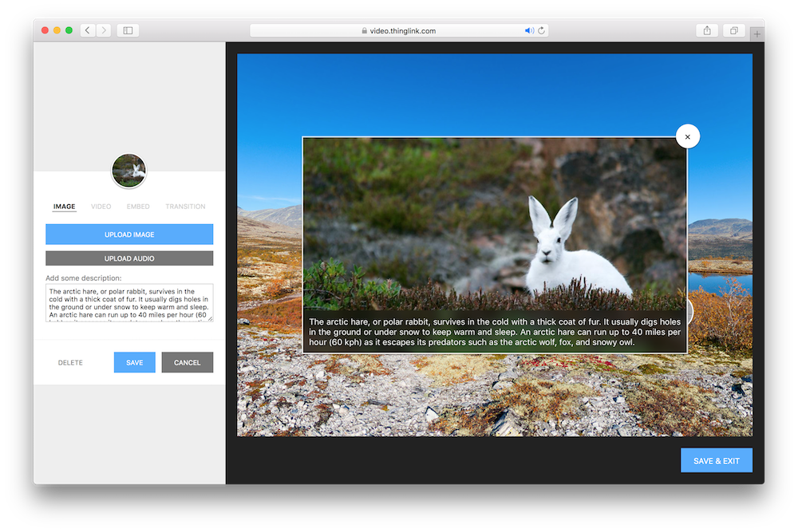Click the SAVE & EXIT button
Image resolution: width=798 pixels, height=532 pixels.
click(x=716, y=461)
